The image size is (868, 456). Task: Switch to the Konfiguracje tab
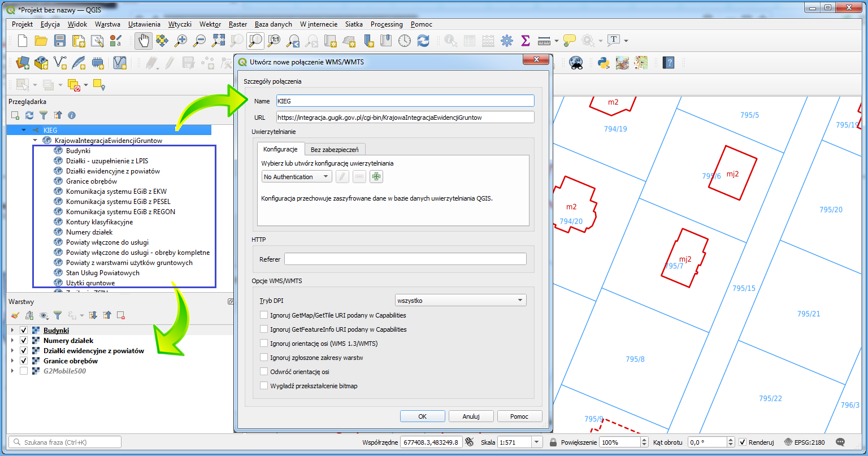click(x=280, y=149)
